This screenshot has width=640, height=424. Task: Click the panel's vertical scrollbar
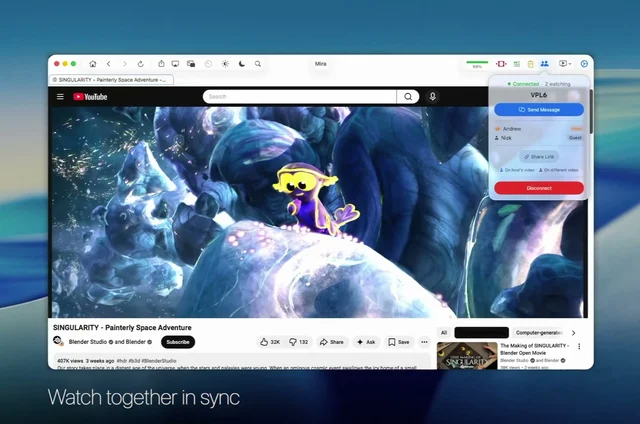coord(591,110)
